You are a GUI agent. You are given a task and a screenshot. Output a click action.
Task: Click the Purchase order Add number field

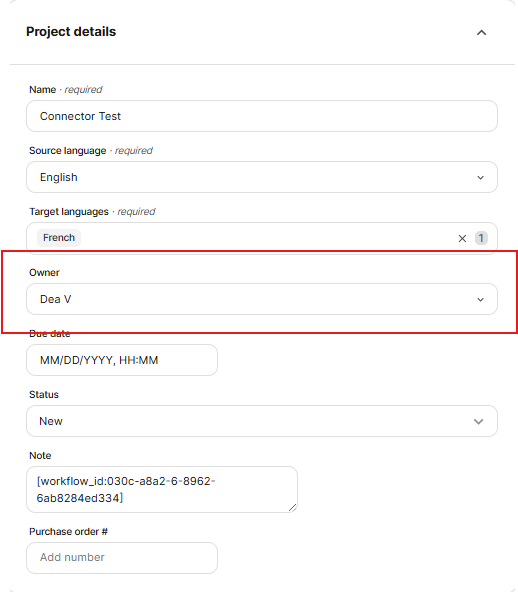point(122,558)
